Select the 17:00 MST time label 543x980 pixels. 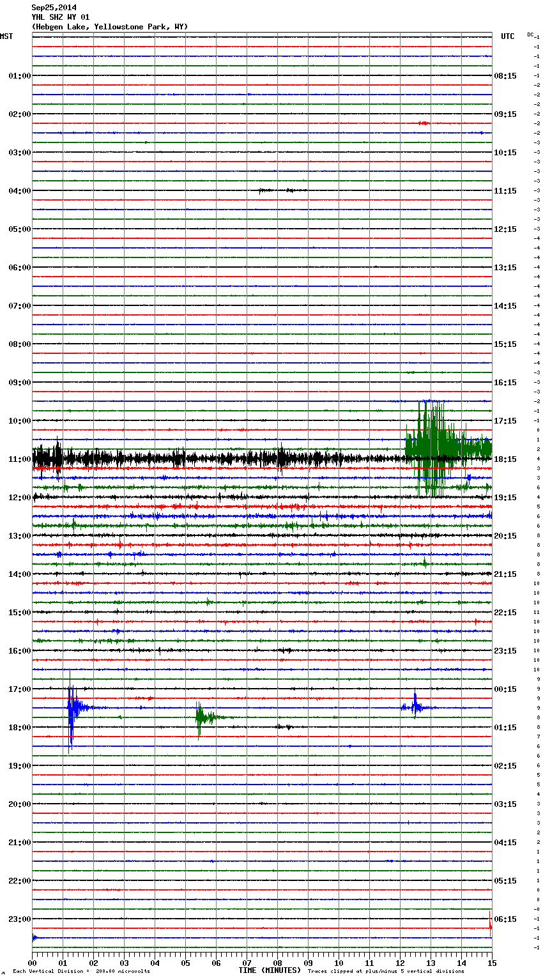(x=19, y=689)
